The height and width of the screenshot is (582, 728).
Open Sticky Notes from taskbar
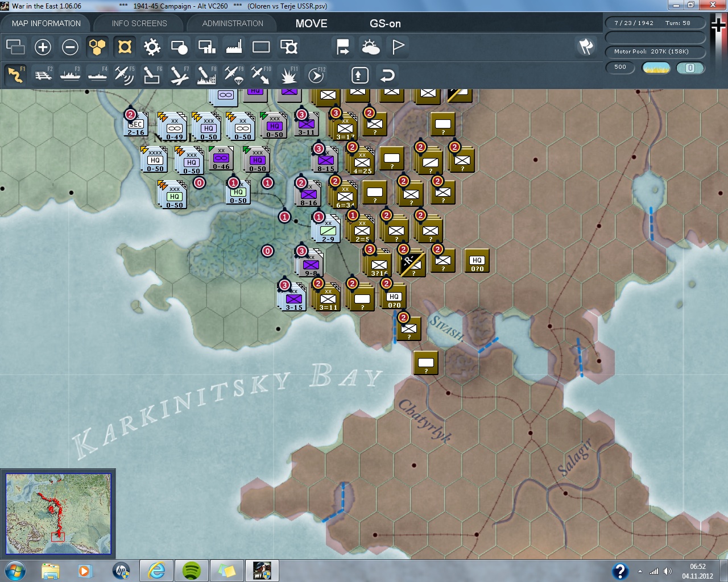[226, 571]
